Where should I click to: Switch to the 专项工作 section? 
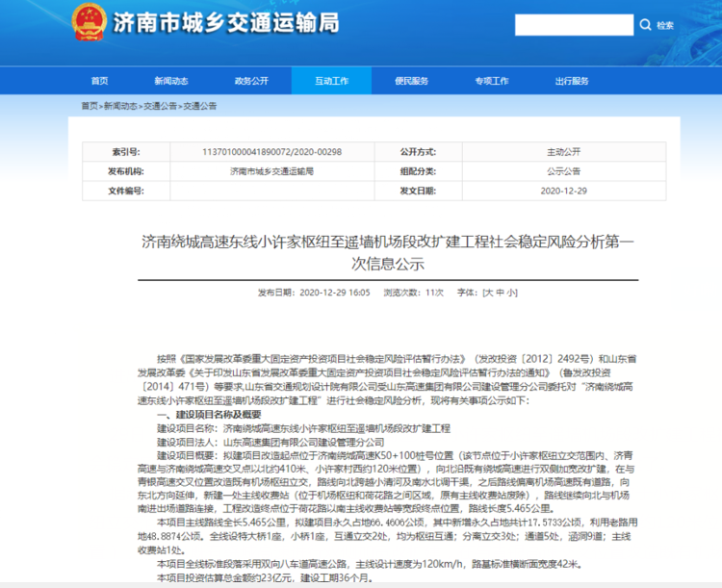tap(491, 81)
